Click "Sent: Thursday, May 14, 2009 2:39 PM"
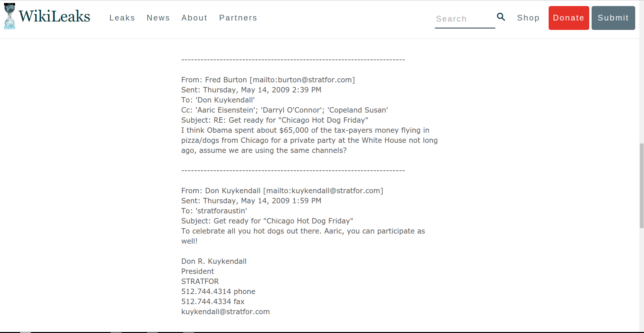Viewport: 644px width, 333px height. point(251,90)
